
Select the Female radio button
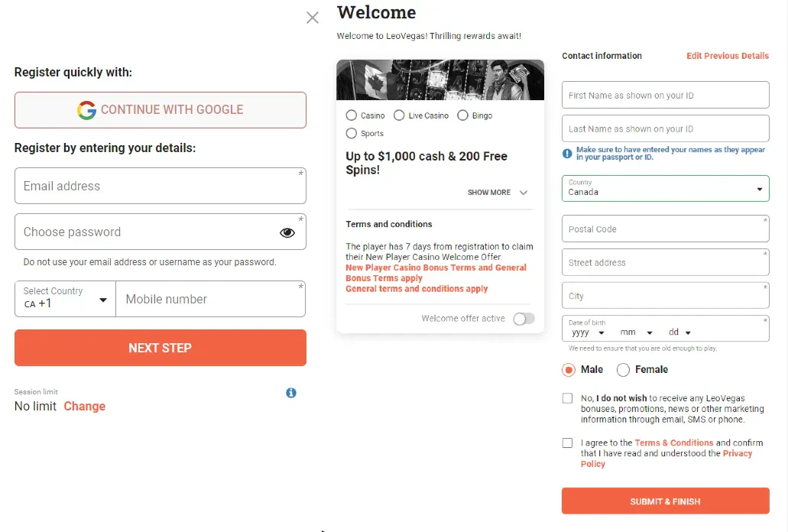[623, 370]
